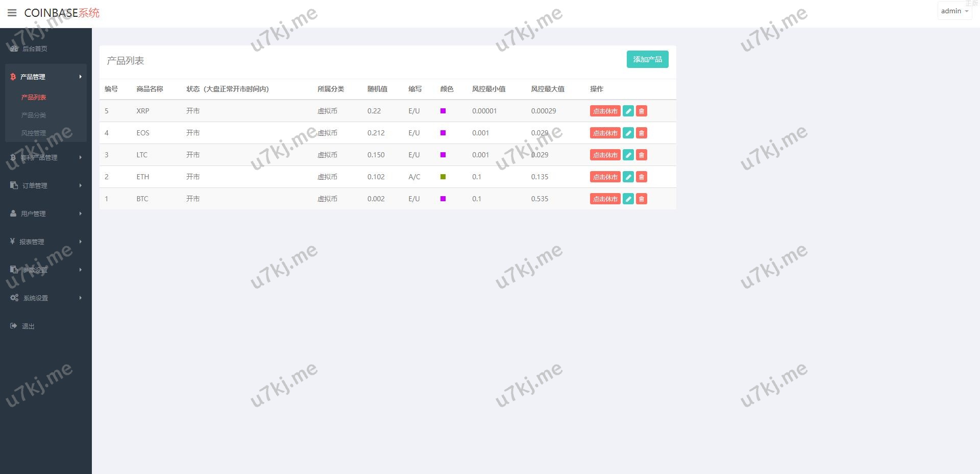Toggle BTC market status via 点击休市
980x474 pixels.
coord(605,199)
